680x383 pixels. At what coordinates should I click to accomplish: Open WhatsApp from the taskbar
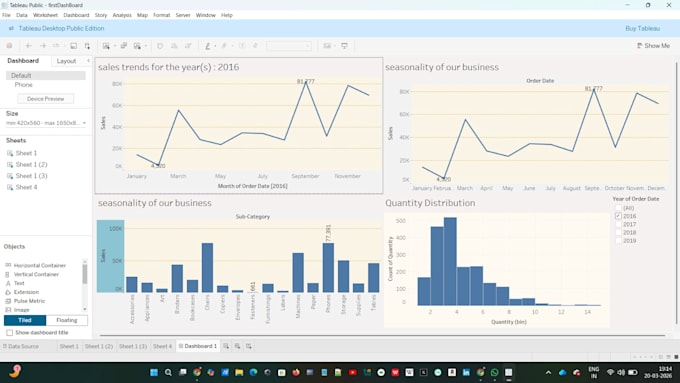(494, 372)
